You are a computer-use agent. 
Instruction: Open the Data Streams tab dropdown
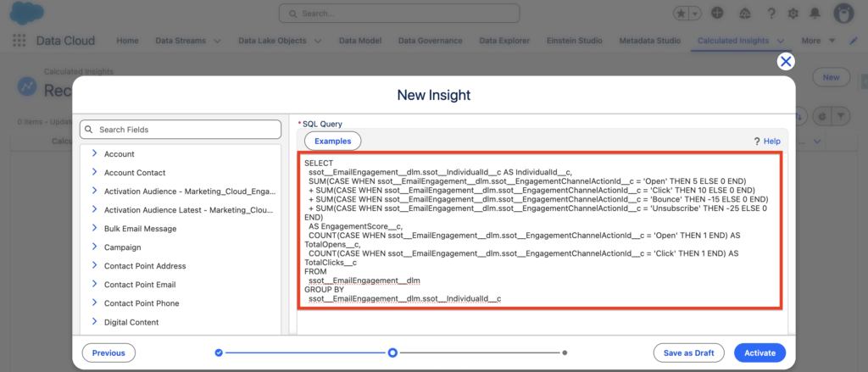[217, 41]
